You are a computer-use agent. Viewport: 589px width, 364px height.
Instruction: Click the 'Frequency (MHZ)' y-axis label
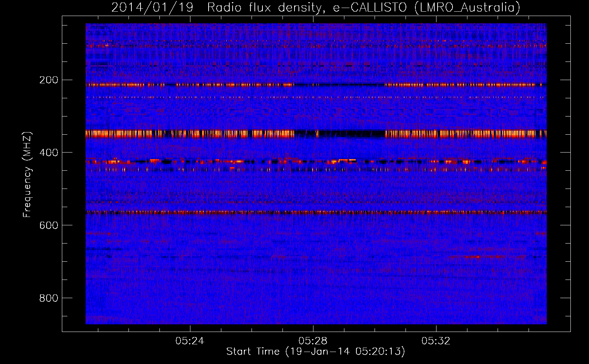(x=27, y=174)
